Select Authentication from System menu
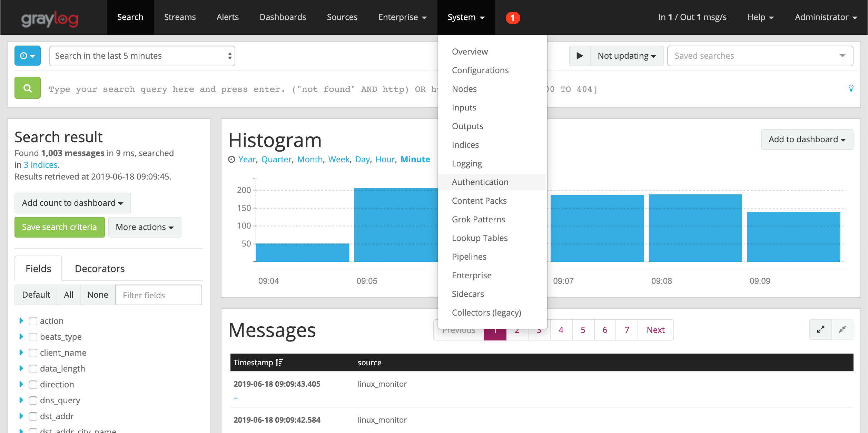Screen dimensions: 868x433 [x=480, y=182]
